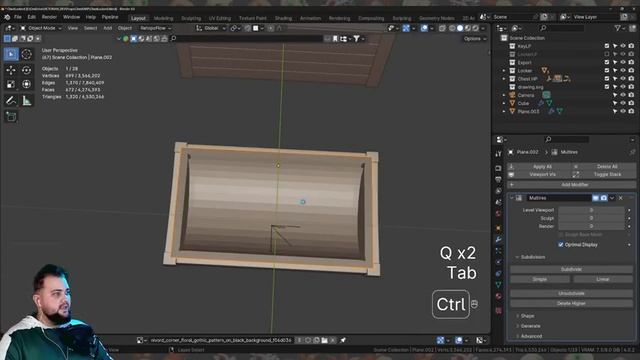Expand the Cube object tree
Viewport: 640px width, 360px height.
[504, 103]
